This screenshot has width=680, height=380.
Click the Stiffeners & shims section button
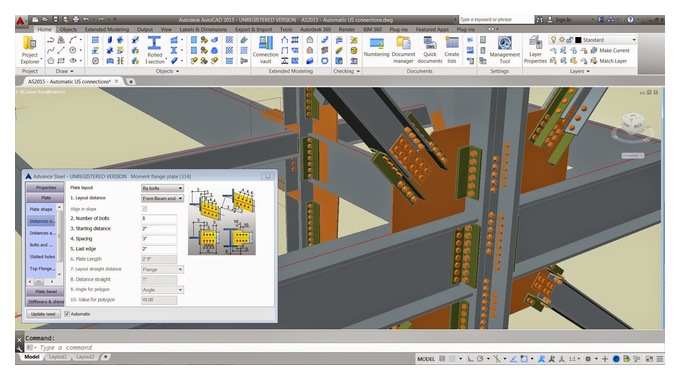tap(45, 301)
